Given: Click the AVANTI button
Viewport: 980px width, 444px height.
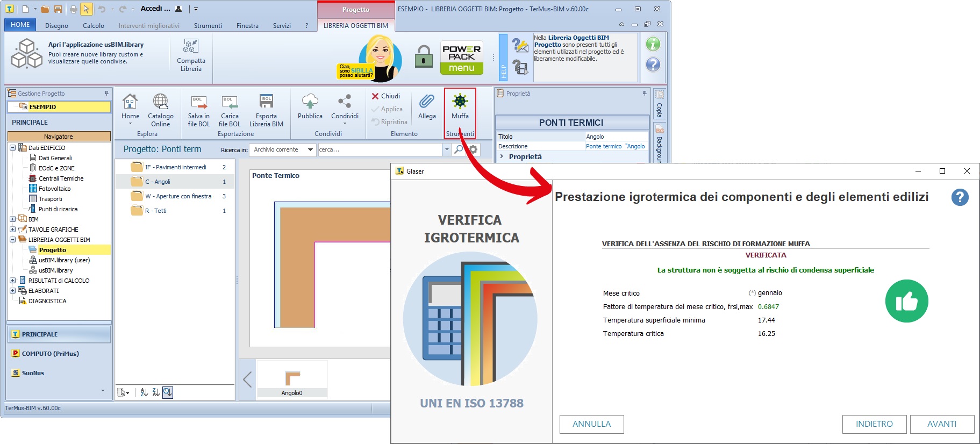Looking at the screenshot, I should [941, 424].
